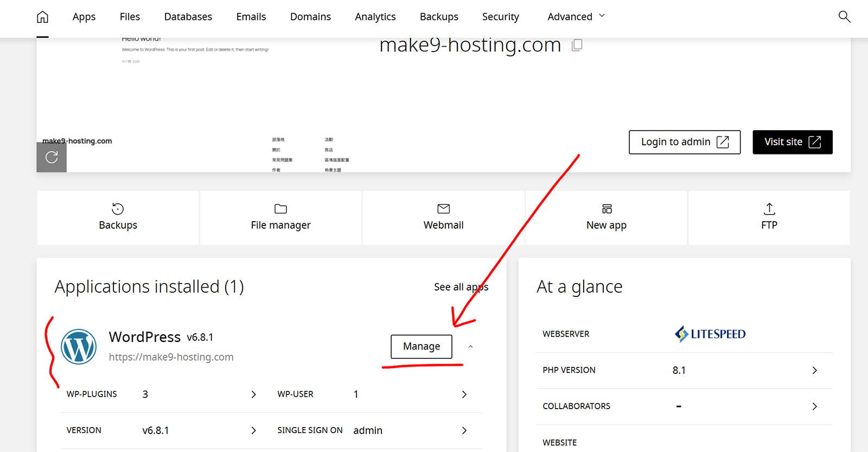Viewport: 868px width, 452px height.
Task: Open https://make9-hosting.com WordPress URL
Action: (171, 357)
